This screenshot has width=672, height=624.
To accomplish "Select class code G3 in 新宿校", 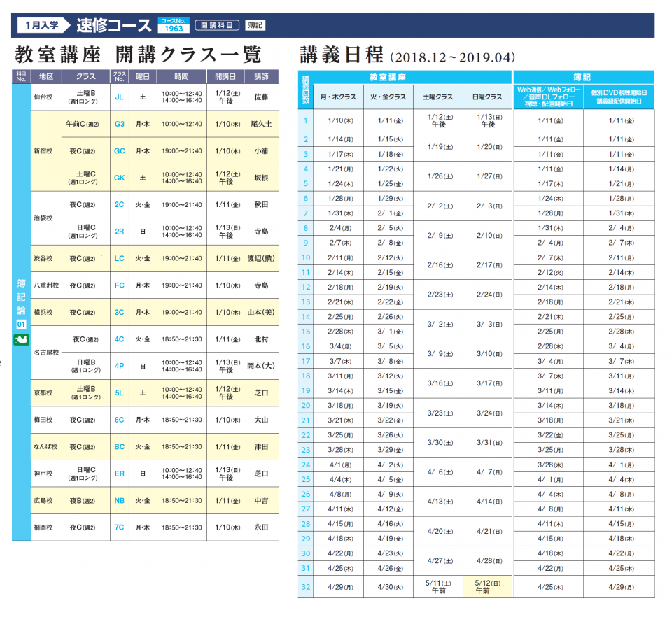I will click(x=120, y=124).
